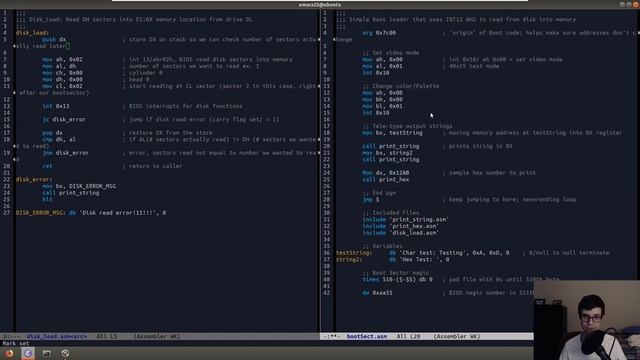
Task: Open Firefox from the bottom taskbar
Action: click(x=9, y=353)
